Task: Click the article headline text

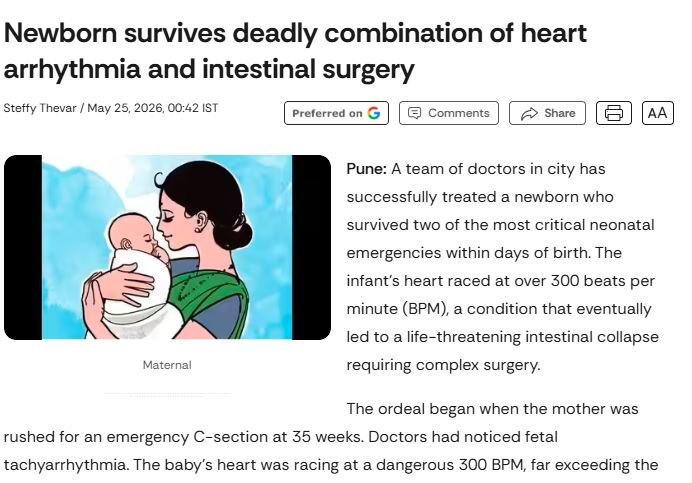Action: [x=295, y=51]
